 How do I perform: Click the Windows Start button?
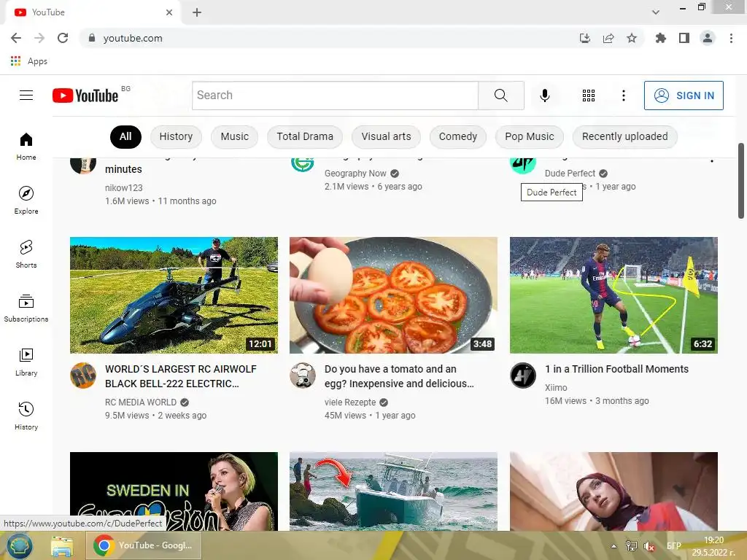click(19, 545)
